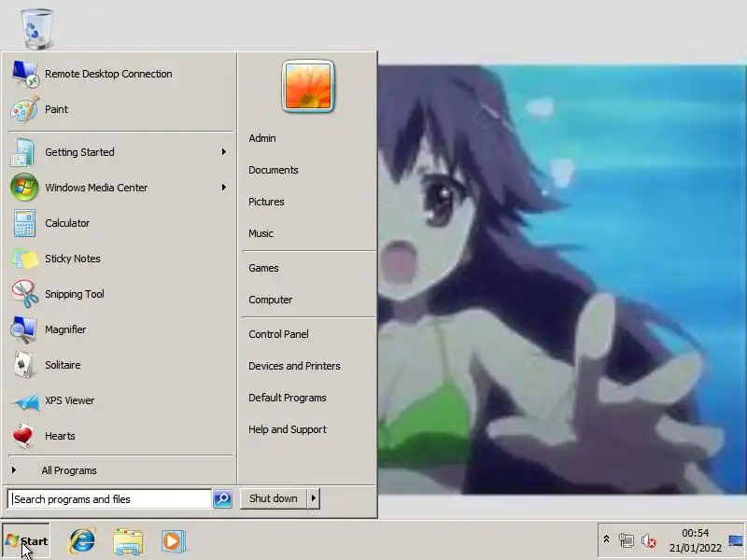Open the Admin user folder
Screen dimensions: 747x560
262,138
